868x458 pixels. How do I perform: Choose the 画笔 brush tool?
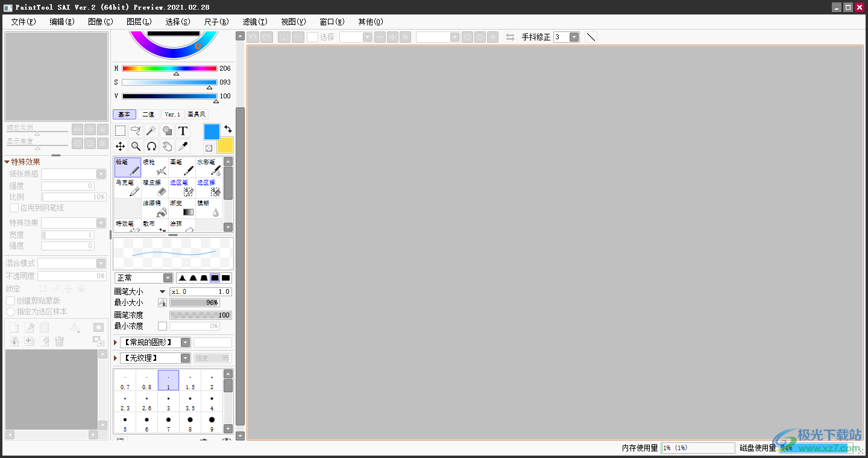(x=182, y=167)
